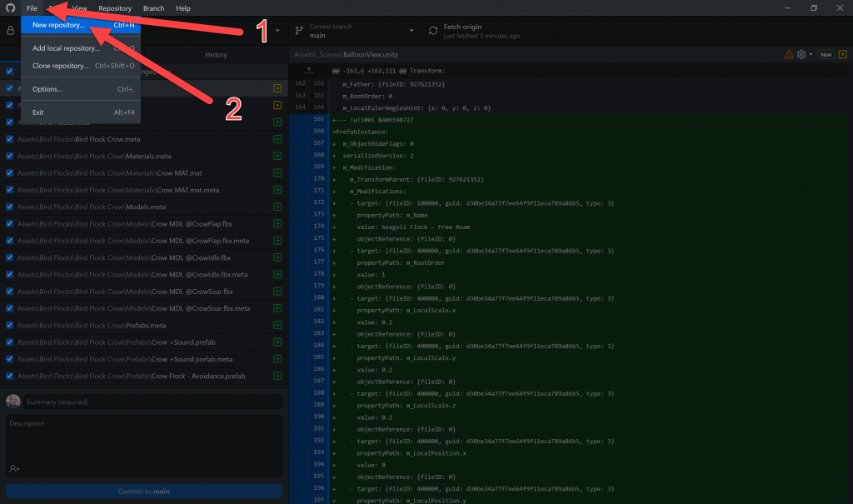Click the add co-authors icon below Description
853x504 pixels.
[x=15, y=469]
